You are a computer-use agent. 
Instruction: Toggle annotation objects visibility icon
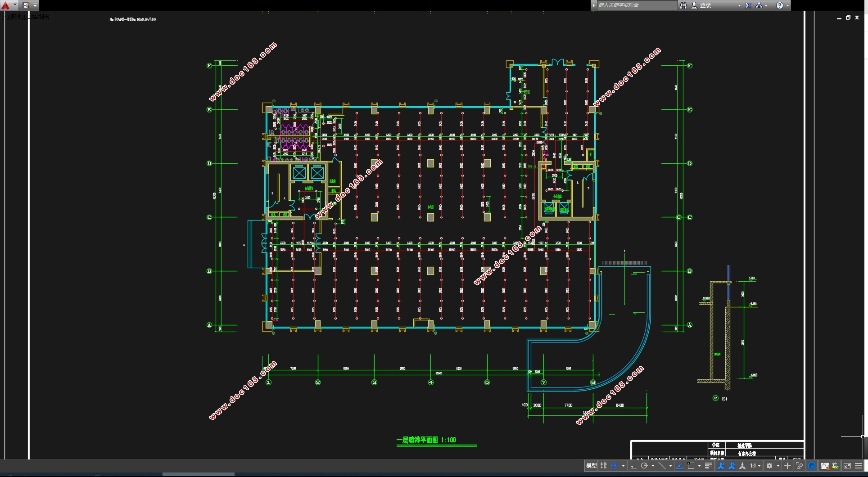721,466
